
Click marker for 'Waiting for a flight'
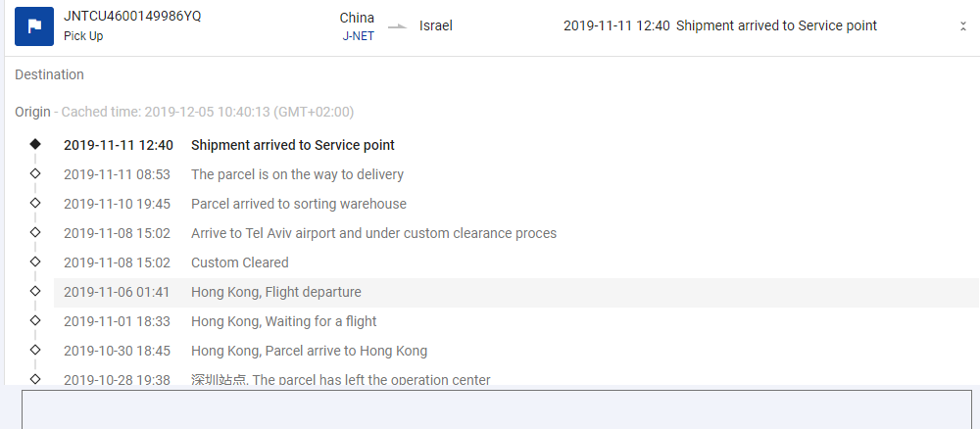coord(36,320)
